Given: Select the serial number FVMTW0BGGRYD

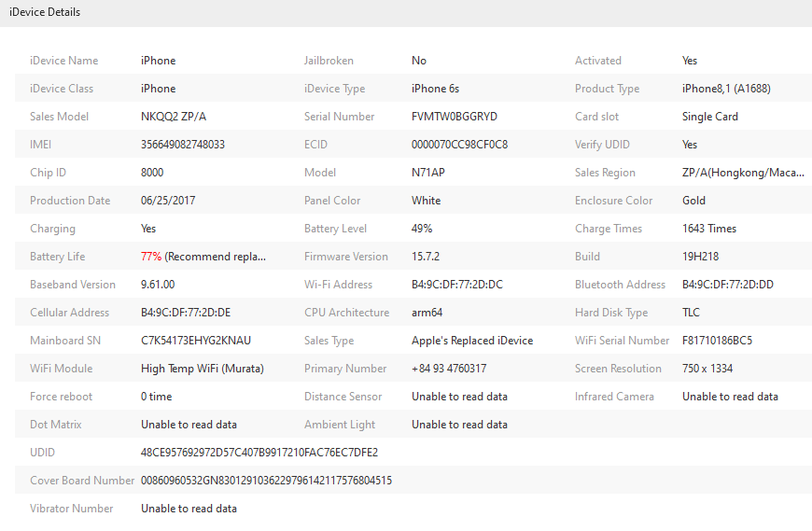Looking at the screenshot, I should tap(455, 117).
